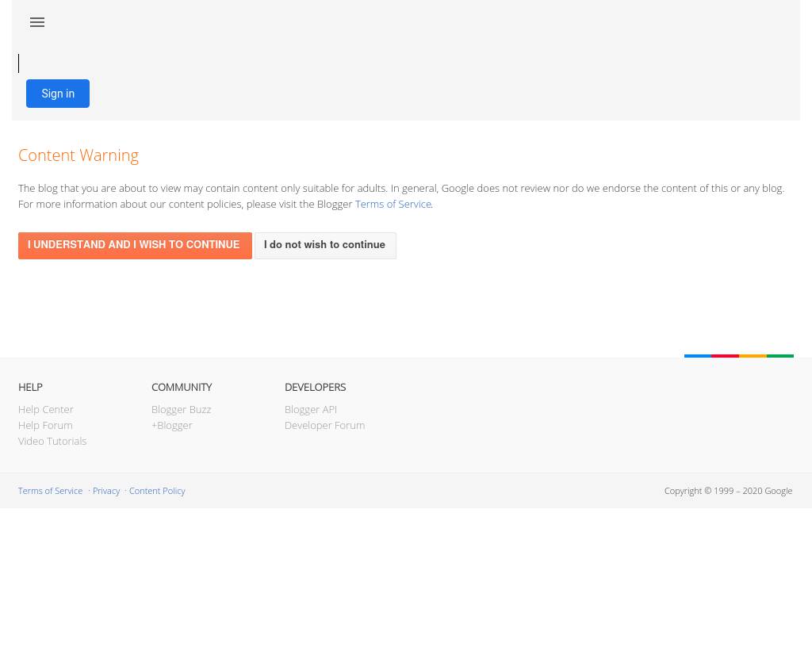Open the Video Tutorials link

coord(52,441)
